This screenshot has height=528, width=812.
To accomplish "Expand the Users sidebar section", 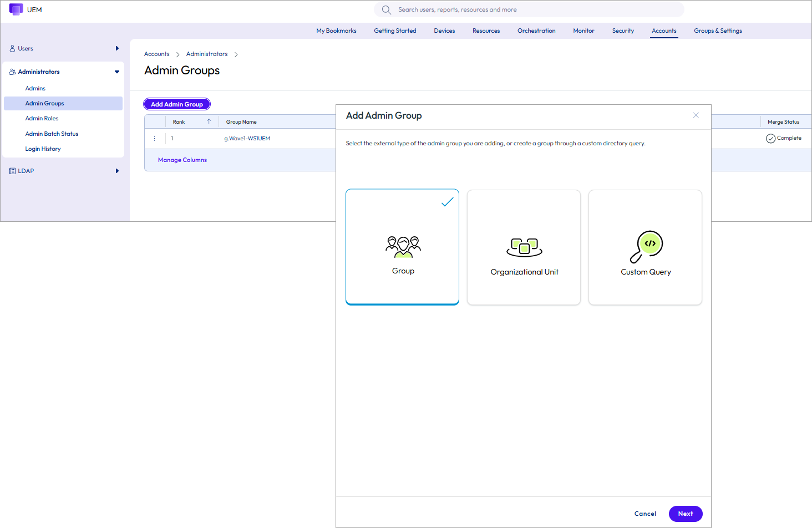I will click(117, 49).
